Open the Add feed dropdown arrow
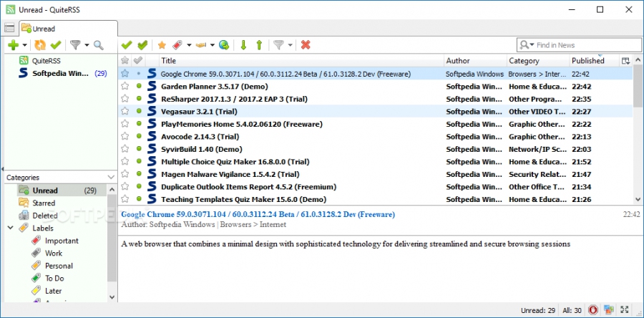The width and height of the screenshot is (644, 318). coord(24,45)
